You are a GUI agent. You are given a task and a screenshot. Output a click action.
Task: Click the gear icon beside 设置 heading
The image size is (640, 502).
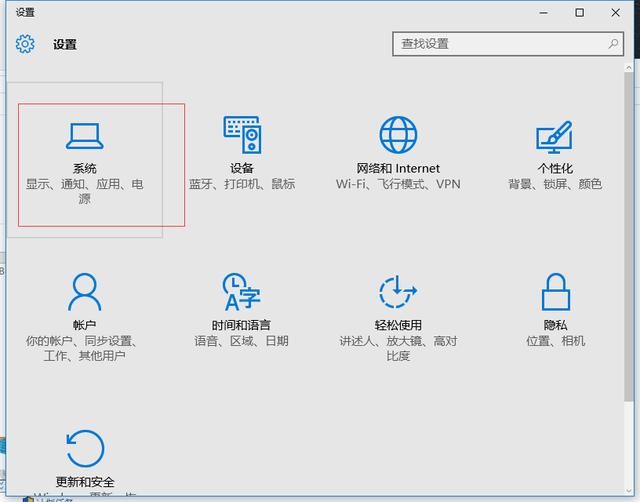[x=25, y=44]
